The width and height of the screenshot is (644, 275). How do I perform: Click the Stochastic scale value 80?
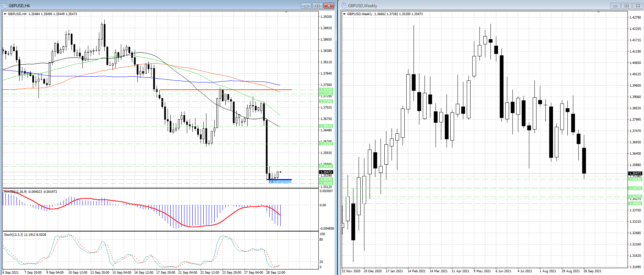point(321,240)
